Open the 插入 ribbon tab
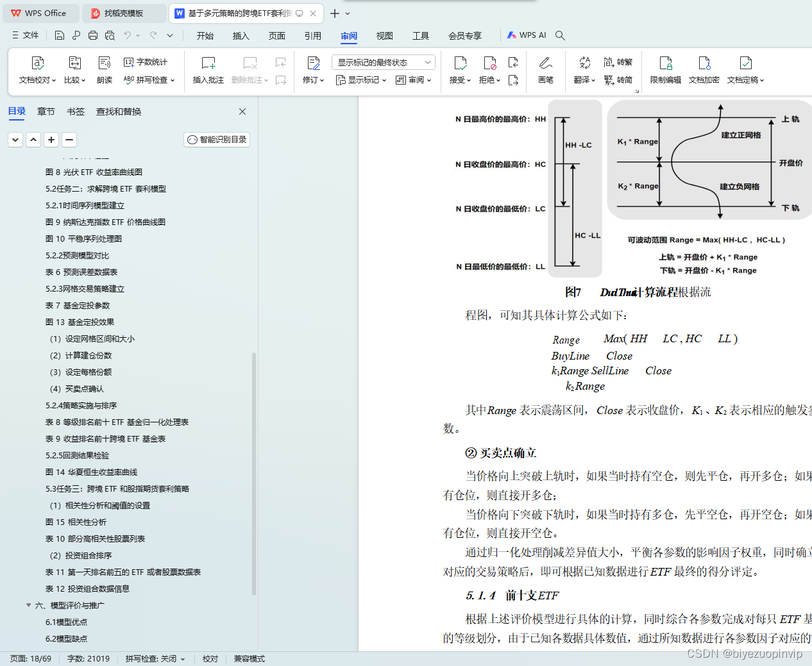Image resolution: width=812 pixels, height=666 pixels. point(241,36)
